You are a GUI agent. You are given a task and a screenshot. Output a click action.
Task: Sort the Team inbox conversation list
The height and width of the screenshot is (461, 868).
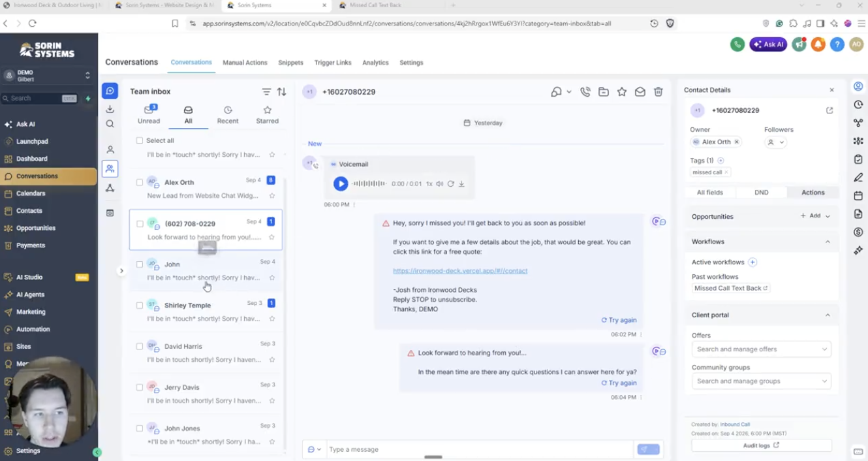point(282,92)
